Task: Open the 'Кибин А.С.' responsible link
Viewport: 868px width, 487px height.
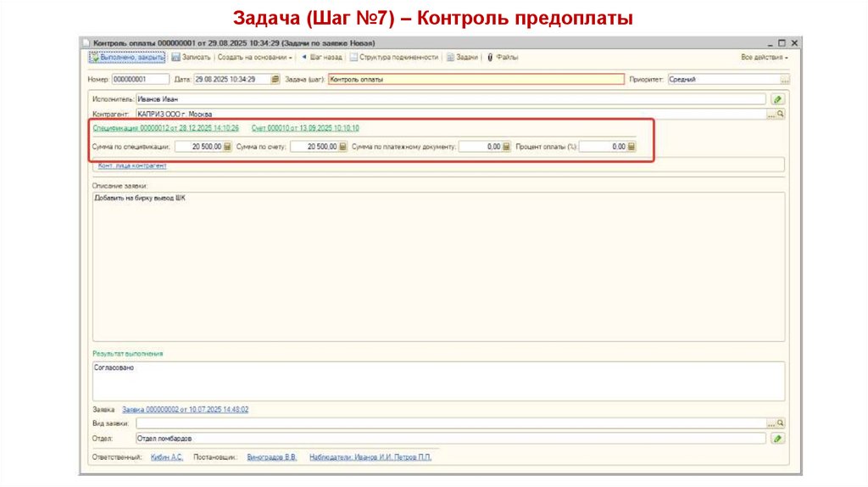Action: coord(167,457)
